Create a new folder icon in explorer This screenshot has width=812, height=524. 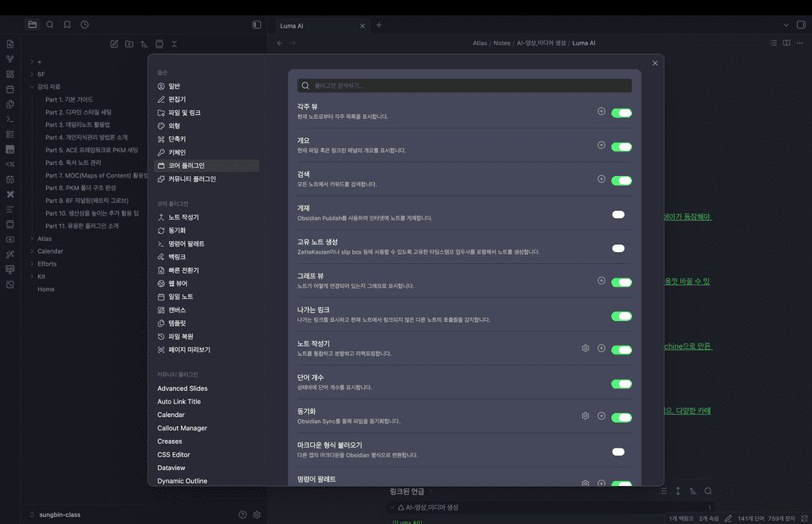pyautogui.click(x=129, y=44)
